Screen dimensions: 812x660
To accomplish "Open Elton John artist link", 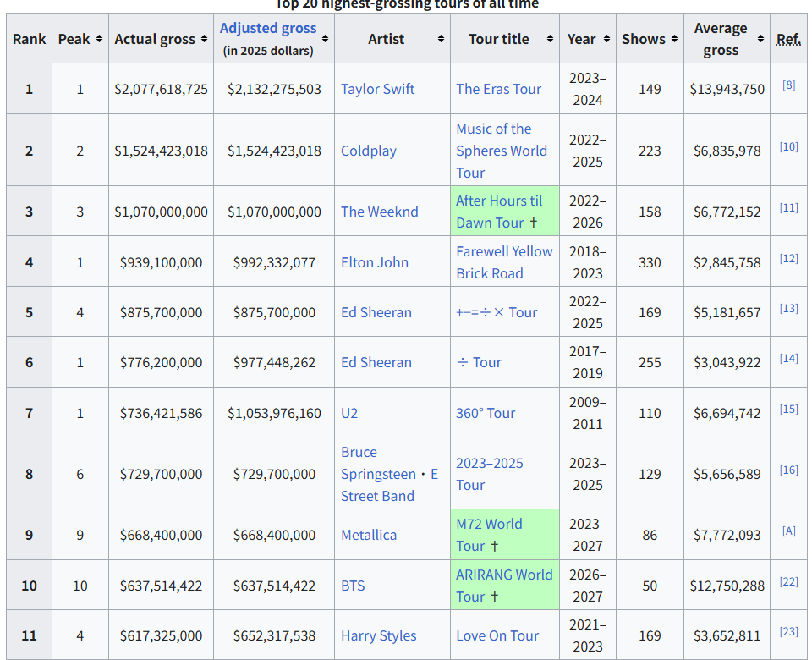I will pyautogui.click(x=375, y=262).
